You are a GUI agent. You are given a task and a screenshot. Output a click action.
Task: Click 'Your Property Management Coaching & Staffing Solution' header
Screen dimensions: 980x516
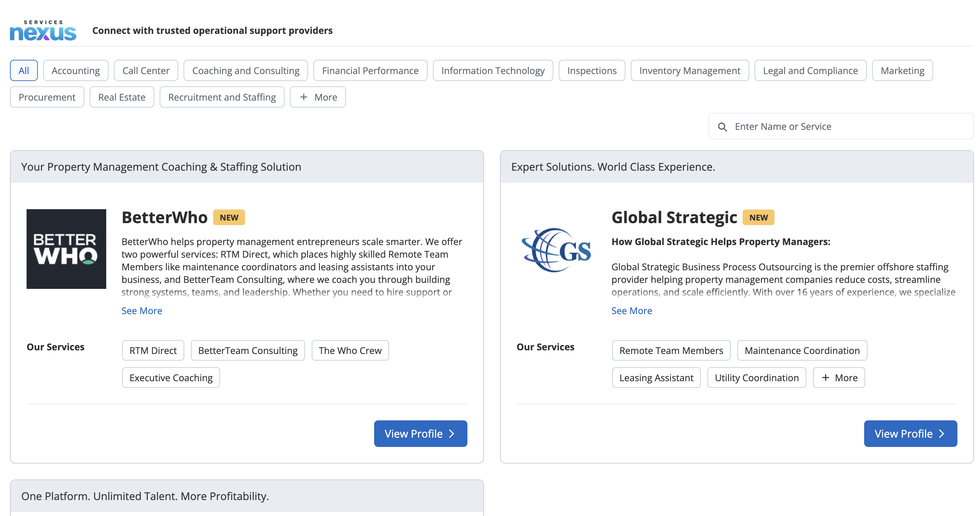(161, 167)
